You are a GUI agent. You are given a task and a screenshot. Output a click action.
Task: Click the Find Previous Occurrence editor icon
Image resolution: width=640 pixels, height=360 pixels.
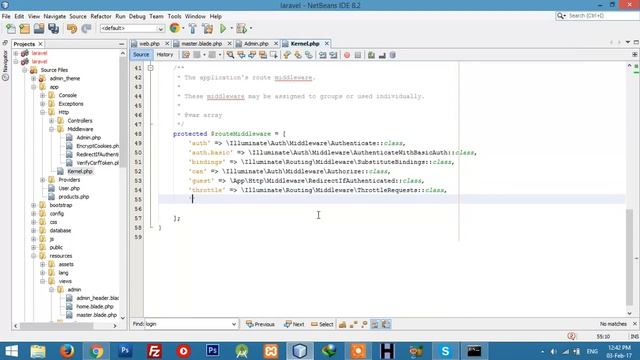242,55
